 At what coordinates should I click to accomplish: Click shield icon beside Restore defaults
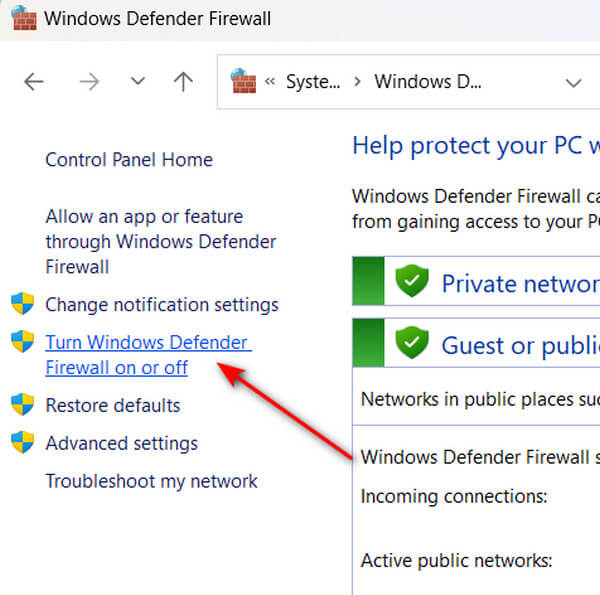pos(23,404)
